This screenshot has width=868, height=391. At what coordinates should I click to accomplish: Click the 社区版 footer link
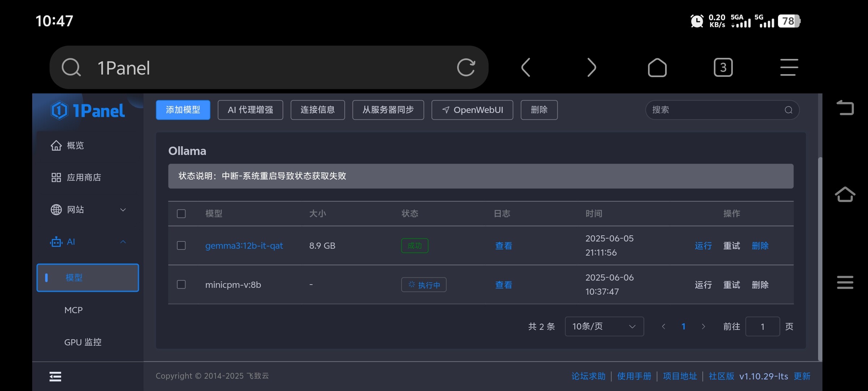[x=722, y=377]
